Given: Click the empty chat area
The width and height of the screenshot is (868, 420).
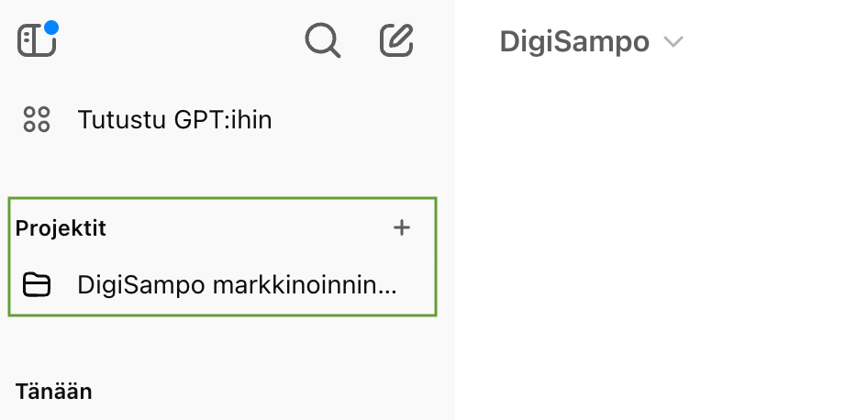Looking at the screenshot, I should click(x=661, y=238).
